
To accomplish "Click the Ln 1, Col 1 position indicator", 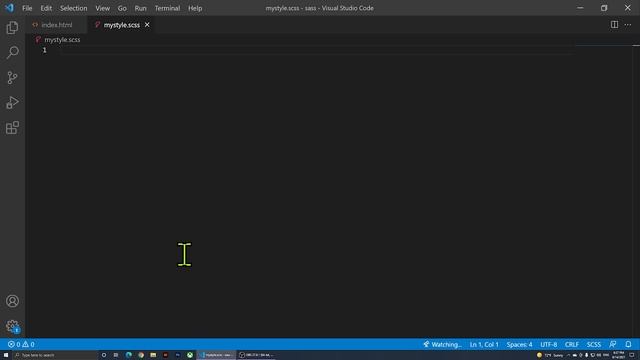I will point(484,344).
